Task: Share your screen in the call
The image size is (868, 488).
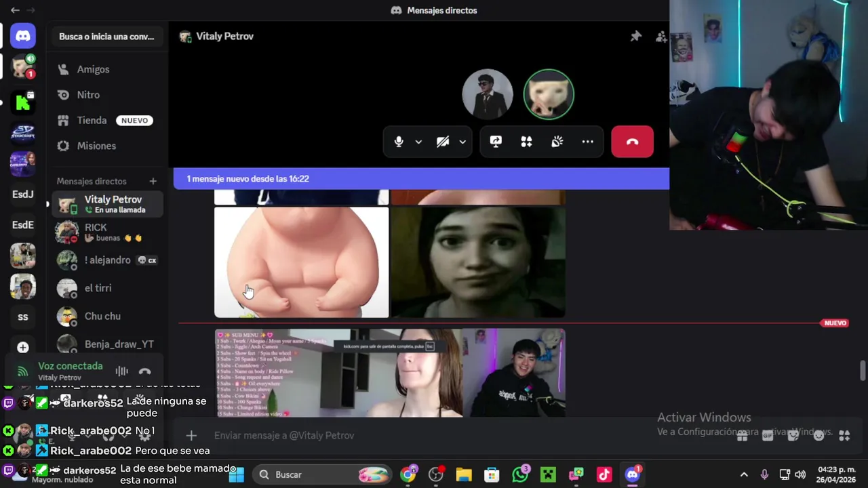Action: (496, 142)
